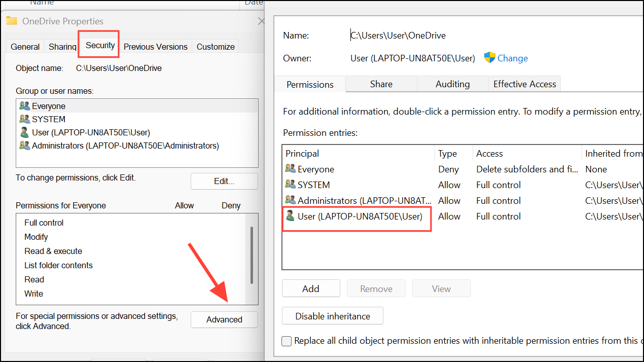Image resolution: width=644 pixels, height=362 pixels.
Task: Click the Advanced button for special permissions
Action: point(224,319)
